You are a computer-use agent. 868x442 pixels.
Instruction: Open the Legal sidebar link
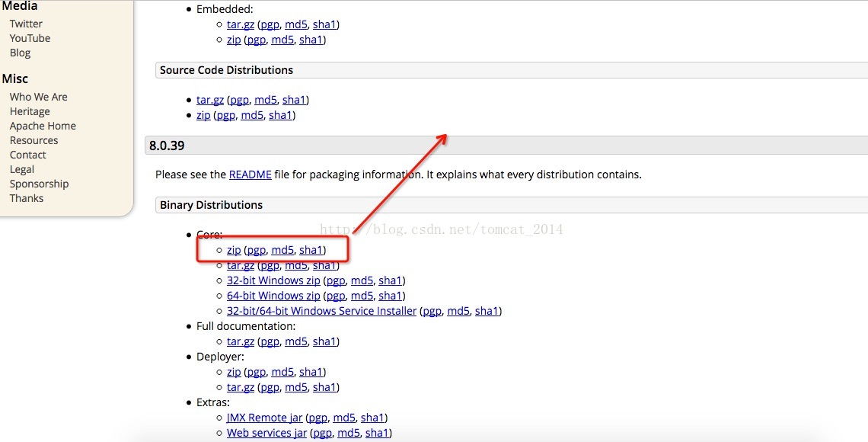21,169
